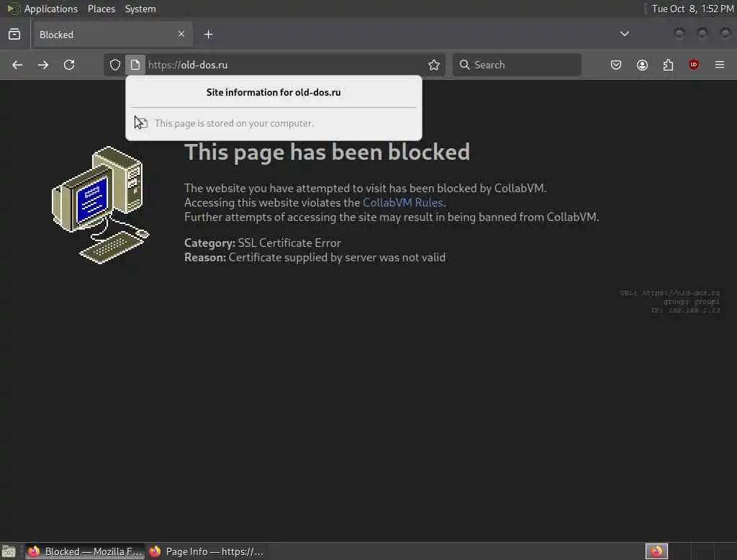Open the Firefox account icon
The image size is (737, 560).
pos(642,65)
